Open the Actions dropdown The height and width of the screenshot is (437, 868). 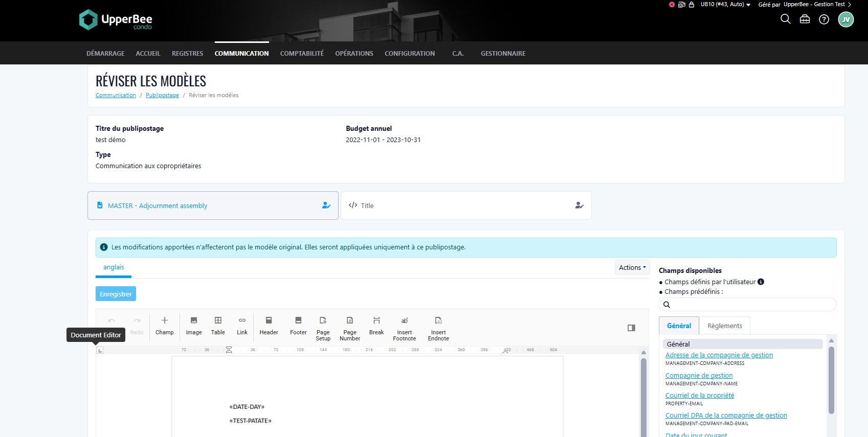[x=632, y=267]
